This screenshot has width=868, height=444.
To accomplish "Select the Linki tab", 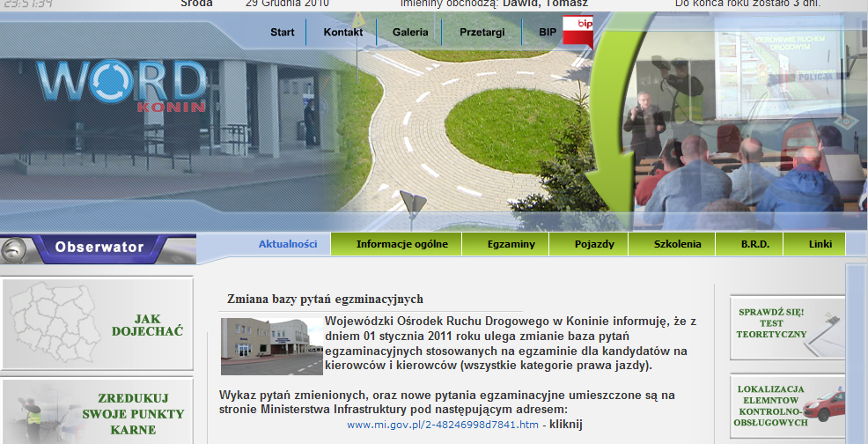I will 815,244.
